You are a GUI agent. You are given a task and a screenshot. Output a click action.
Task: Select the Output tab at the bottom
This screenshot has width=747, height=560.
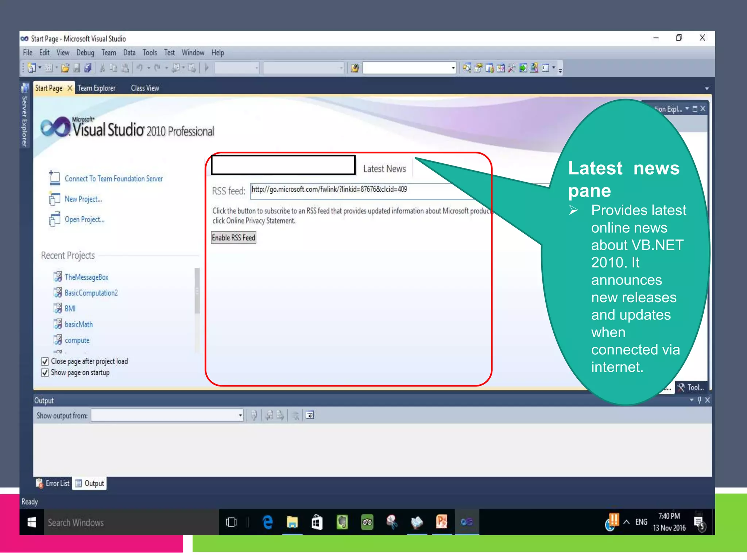90,483
